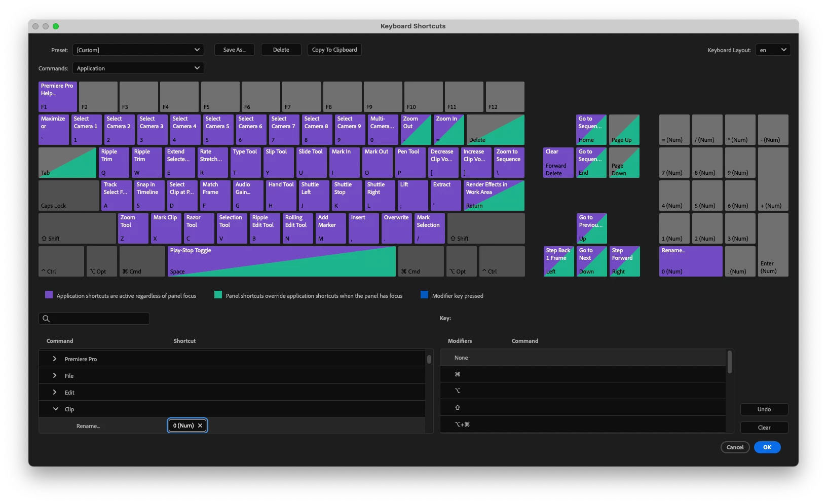Remove the 0 (Num) shortcut with the x
Screen dimensions: 827x504
[x=200, y=425]
